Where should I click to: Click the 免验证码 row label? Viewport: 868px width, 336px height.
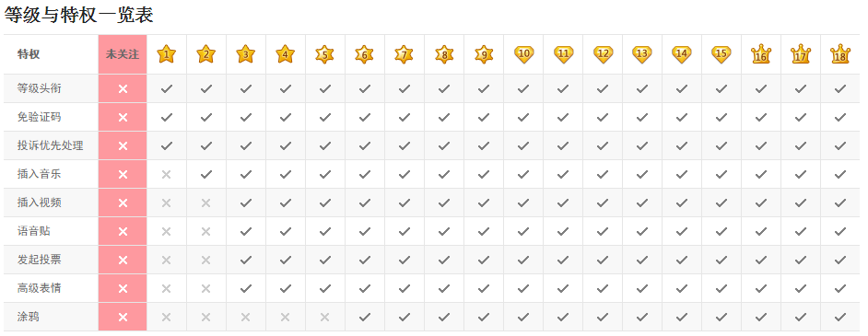coord(40,117)
